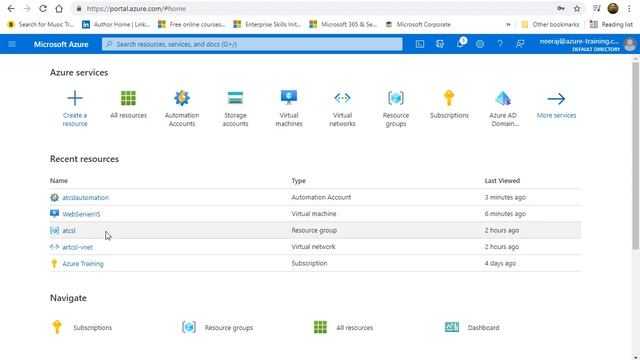Click the Create a resource plus icon
The height and width of the screenshot is (360, 640).
(75, 98)
